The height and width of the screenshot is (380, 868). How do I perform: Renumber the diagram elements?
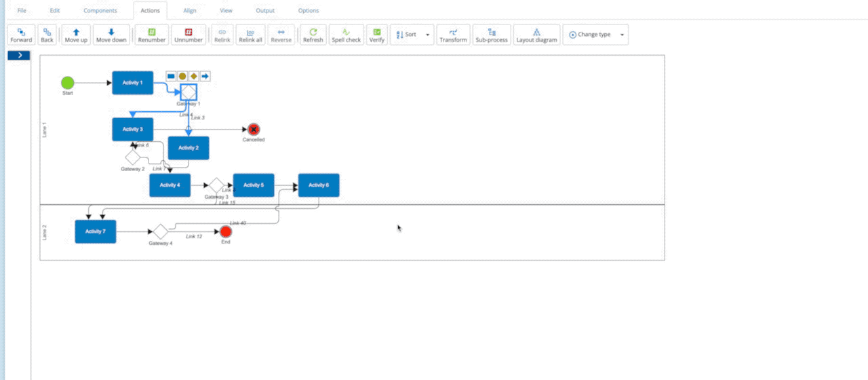[151, 35]
